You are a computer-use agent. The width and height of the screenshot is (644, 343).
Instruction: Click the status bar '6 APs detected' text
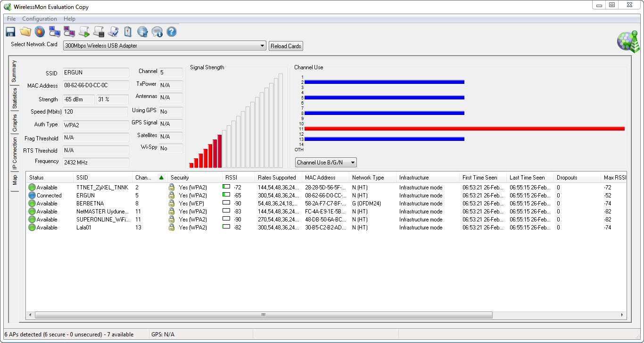click(x=69, y=335)
